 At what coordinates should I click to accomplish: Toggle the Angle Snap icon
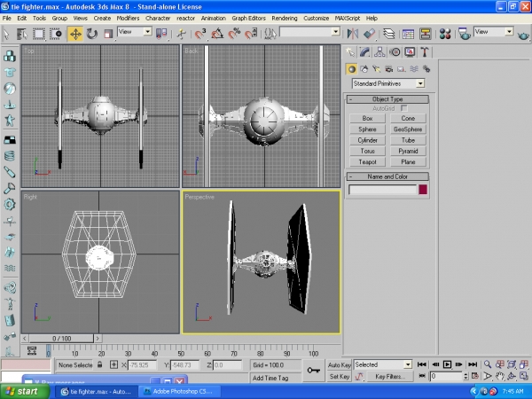[x=217, y=34]
